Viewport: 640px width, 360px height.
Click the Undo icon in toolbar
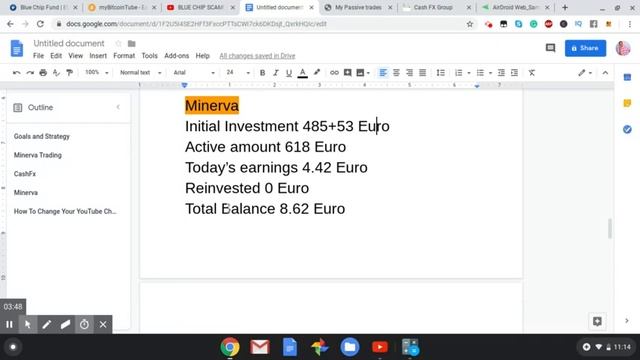pos(17,73)
